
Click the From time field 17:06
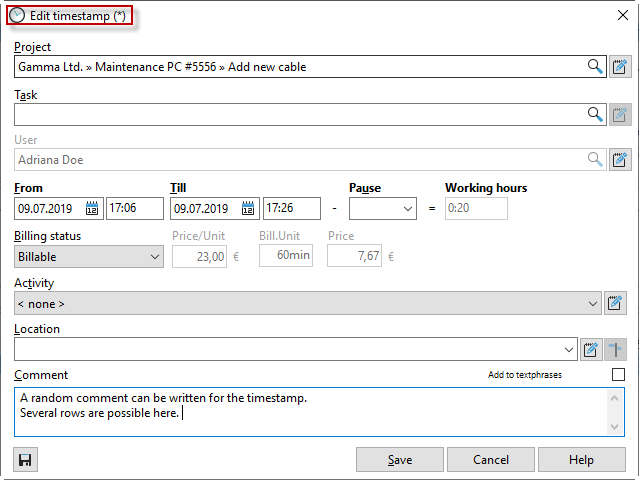pos(135,209)
